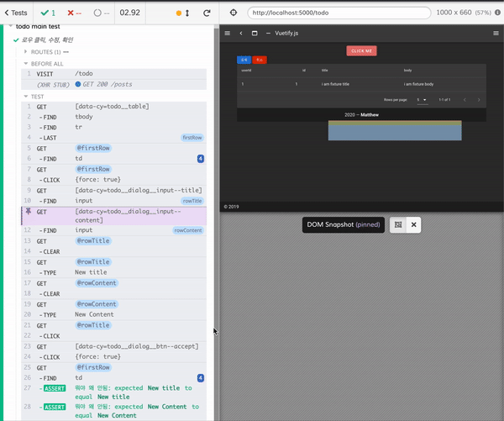504x421 pixels.
Task: Click the window icon in app toolbar
Action: coord(255,33)
